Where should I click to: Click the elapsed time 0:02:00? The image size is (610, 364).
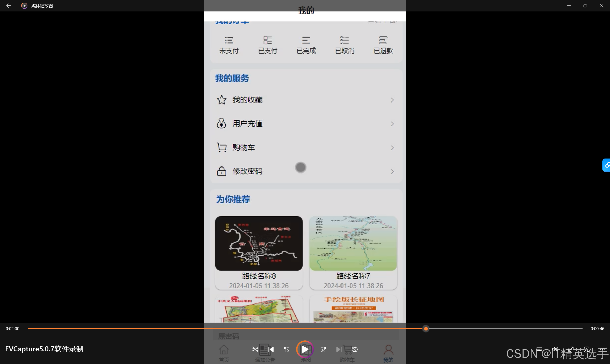point(12,329)
